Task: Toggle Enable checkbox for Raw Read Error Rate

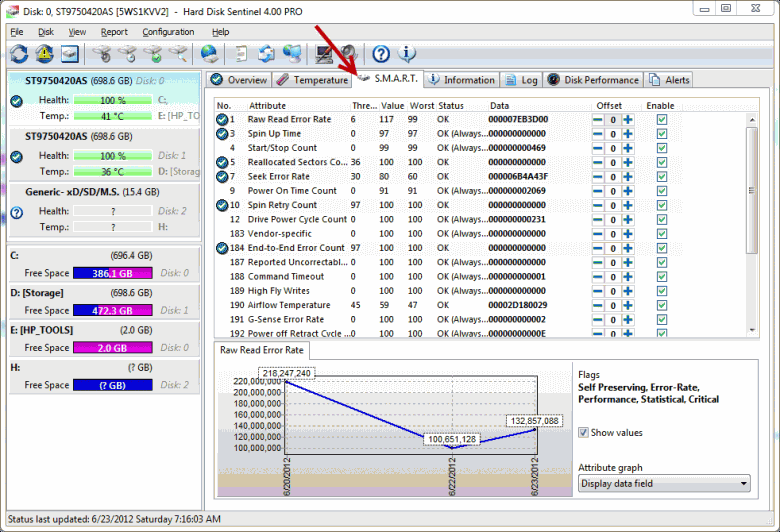Action: tap(662, 119)
